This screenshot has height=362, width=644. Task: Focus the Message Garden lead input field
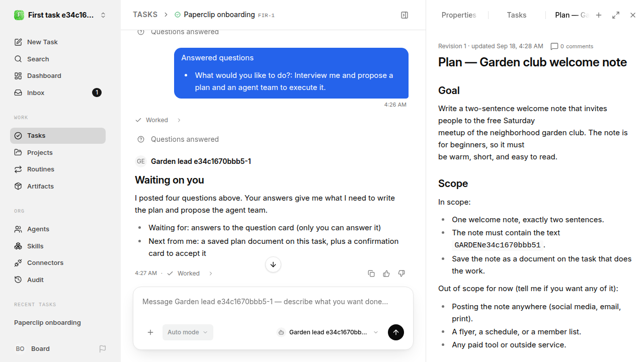[273, 302]
